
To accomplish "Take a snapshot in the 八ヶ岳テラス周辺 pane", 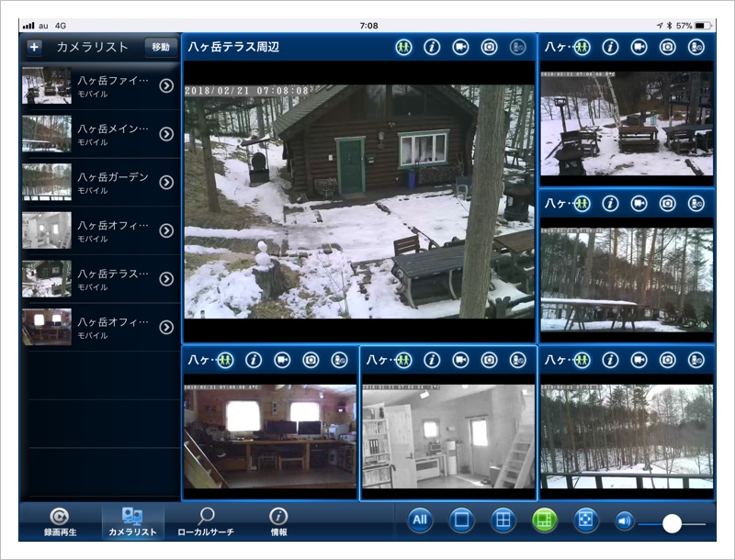I will point(490,47).
